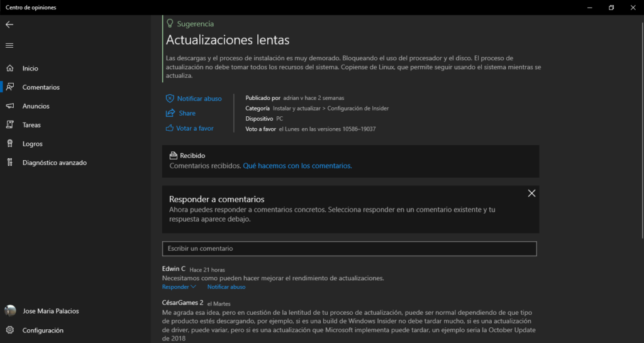Click the Notificar abuso shield icon

(170, 99)
